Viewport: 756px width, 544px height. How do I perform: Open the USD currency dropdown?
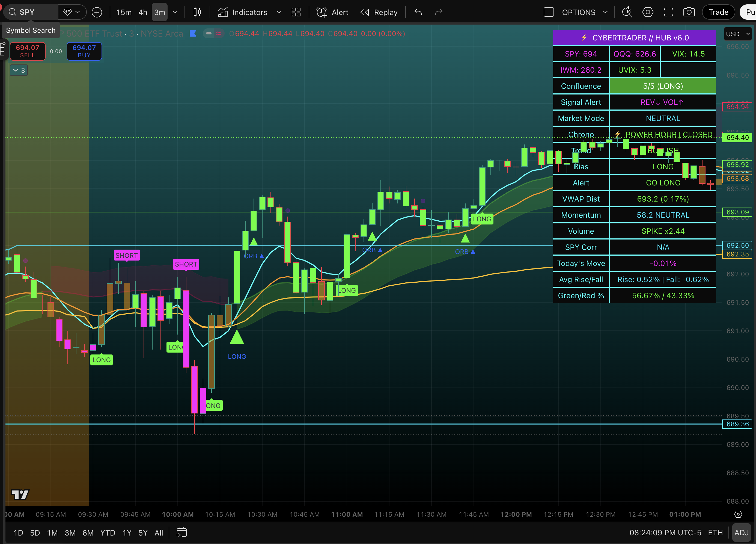click(x=737, y=34)
